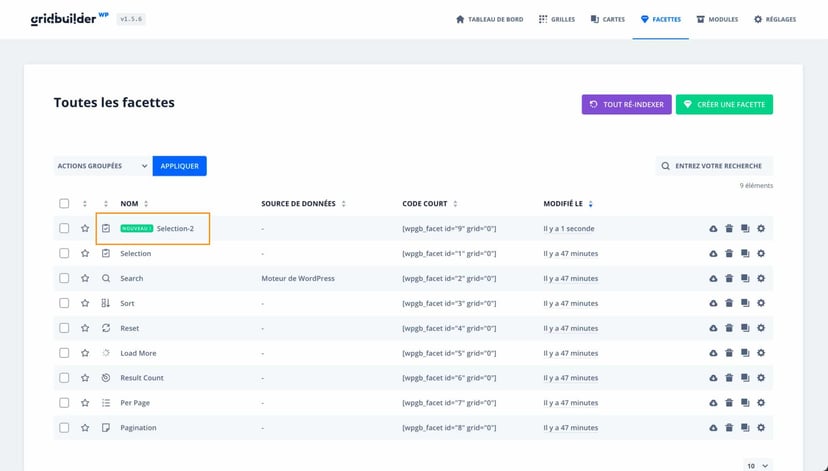Star the Pagination facet
This screenshot has width=828, height=471.
[x=85, y=428]
